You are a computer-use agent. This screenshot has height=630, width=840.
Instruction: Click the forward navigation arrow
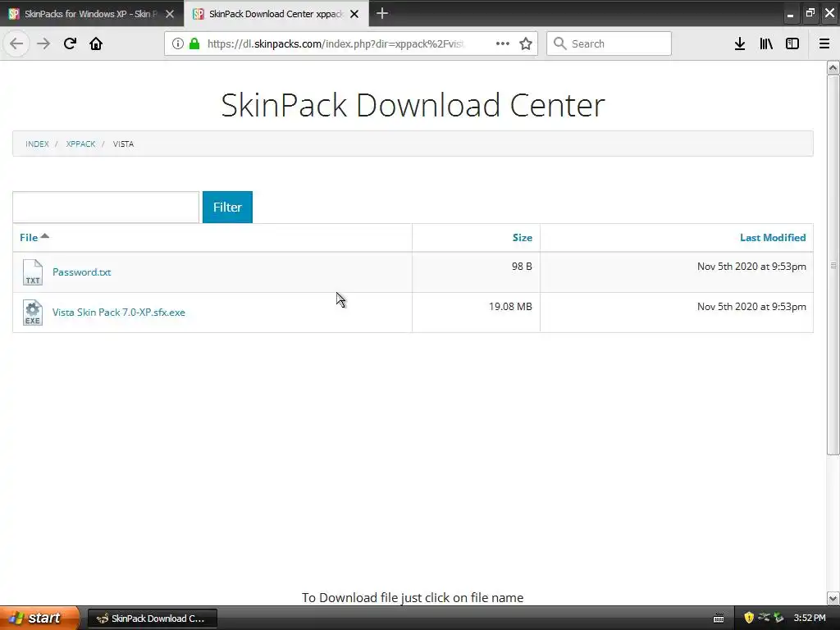(x=43, y=43)
